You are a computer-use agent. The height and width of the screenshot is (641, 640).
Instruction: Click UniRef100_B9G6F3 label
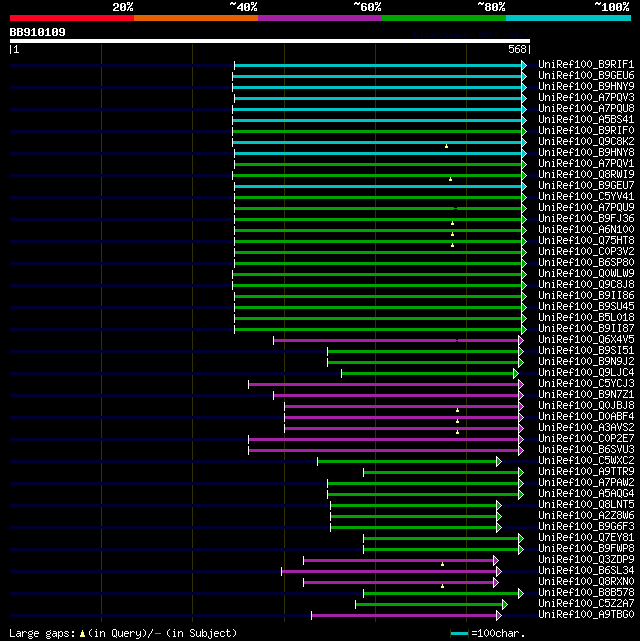(586, 527)
